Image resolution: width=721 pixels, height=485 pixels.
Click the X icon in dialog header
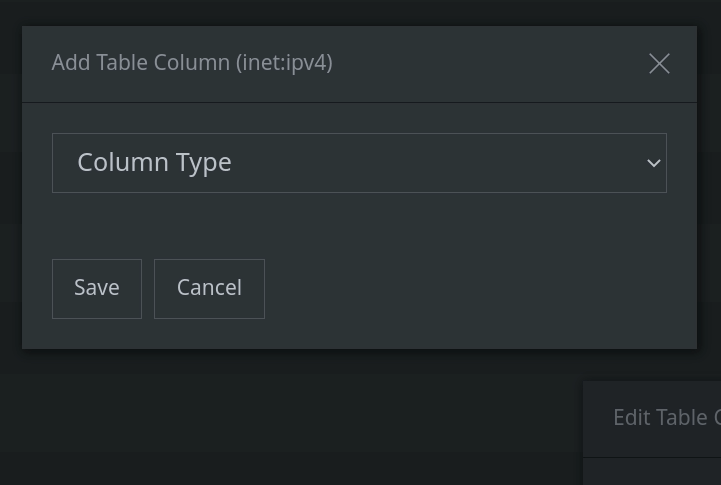click(659, 63)
